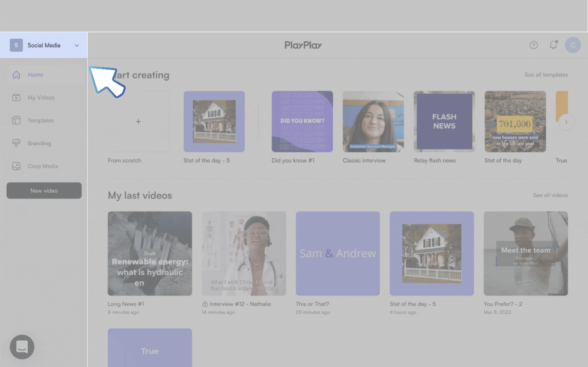Open Interview #12 - Nathalie video
Screen dimensions: 588x367
click(244, 253)
